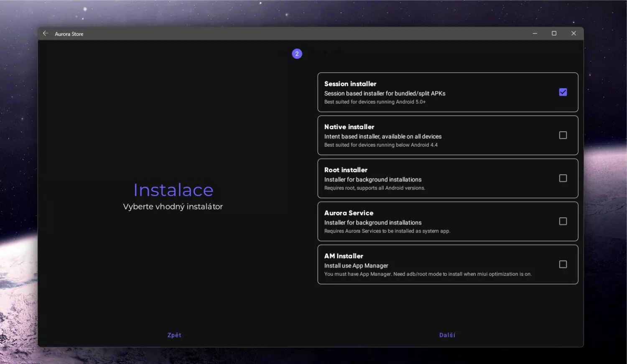Continue with the Další button
This screenshot has height=364, width=627.
[x=447, y=335]
